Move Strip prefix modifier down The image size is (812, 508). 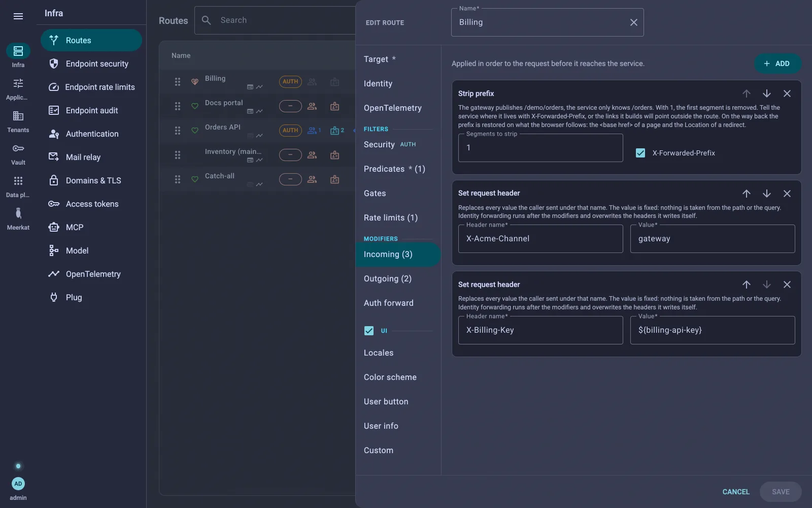(x=767, y=93)
